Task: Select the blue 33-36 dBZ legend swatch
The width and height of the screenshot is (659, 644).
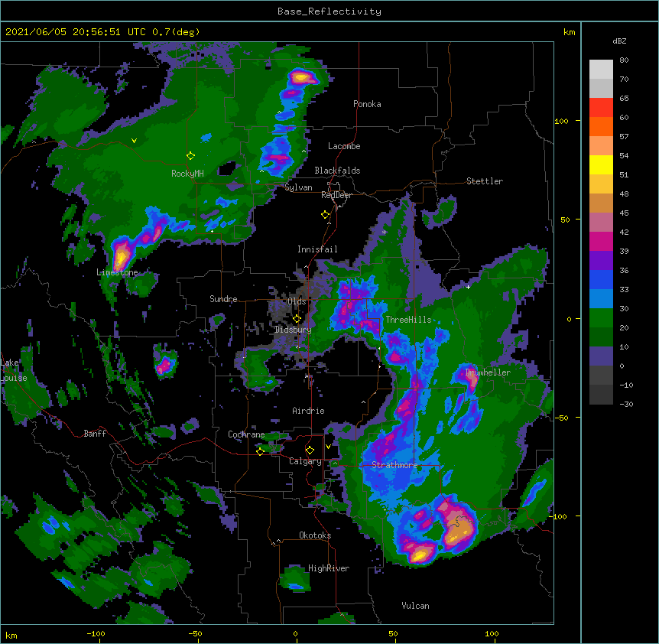Action: coord(601,280)
